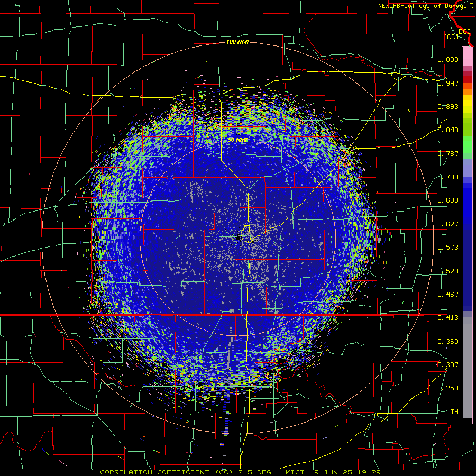Click the 0.573 legend value

click(x=448, y=248)
